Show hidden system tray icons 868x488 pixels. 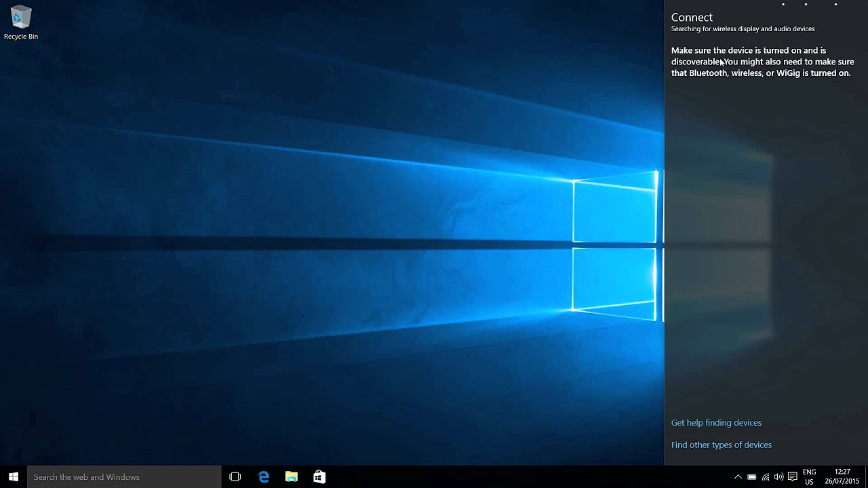pyautogui.click(x=738, y=477)
